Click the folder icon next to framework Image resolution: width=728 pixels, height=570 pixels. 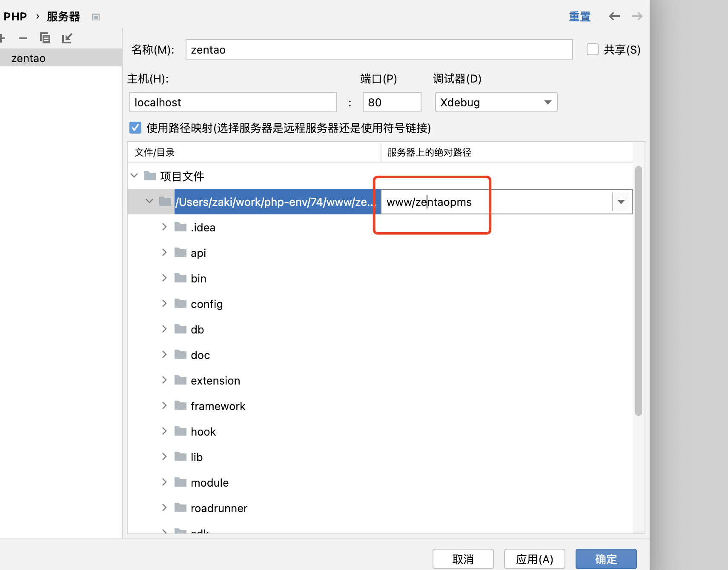pos(181,406)
